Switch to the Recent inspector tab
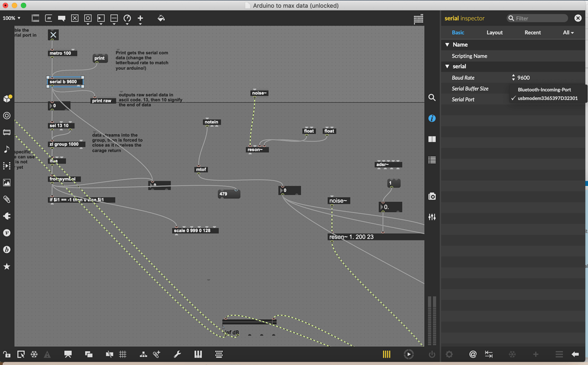This screenshot has width=588, height=365. (532, 32)
